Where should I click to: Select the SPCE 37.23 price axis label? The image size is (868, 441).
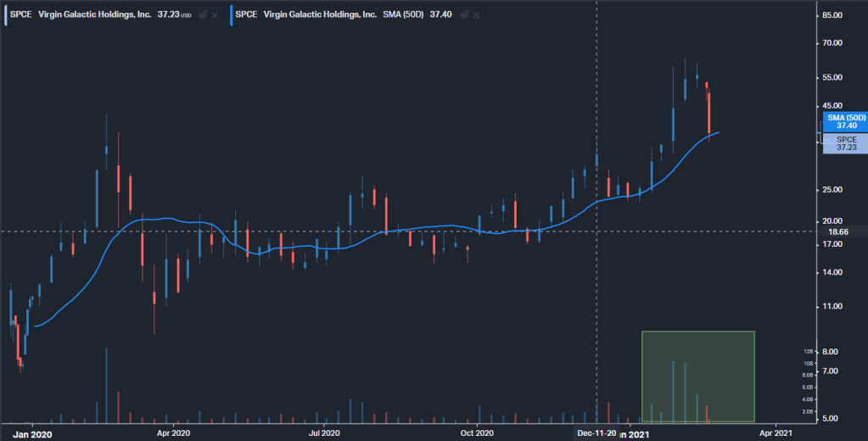[845, 142]
